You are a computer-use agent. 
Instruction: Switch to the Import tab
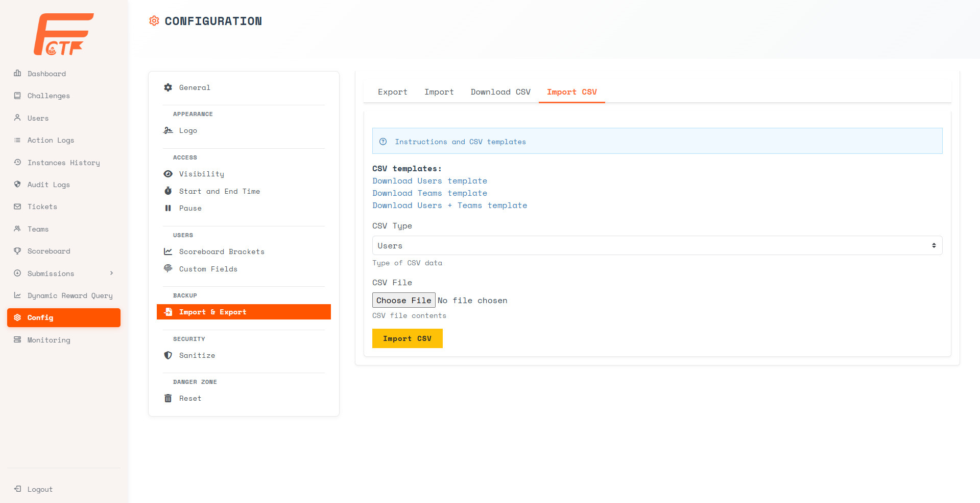(x=439, y=92)
